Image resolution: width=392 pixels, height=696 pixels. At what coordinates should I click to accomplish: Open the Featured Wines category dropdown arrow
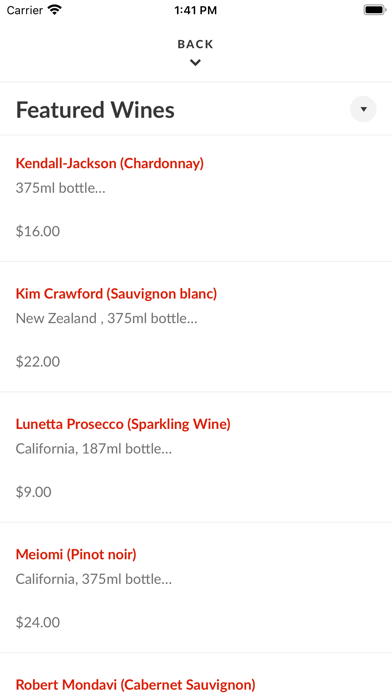tap(363, 109)
